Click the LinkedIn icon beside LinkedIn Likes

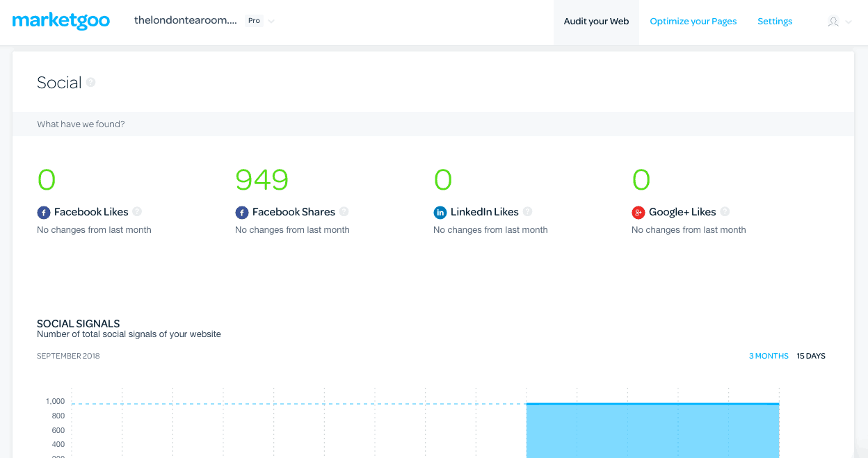pyautogui.click(x=440, y=213)
